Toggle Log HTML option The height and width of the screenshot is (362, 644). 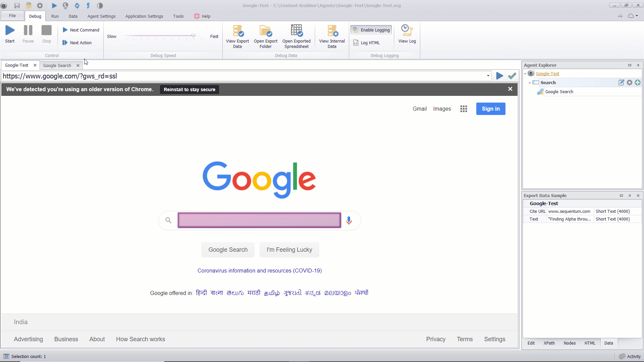click(367, 43)
